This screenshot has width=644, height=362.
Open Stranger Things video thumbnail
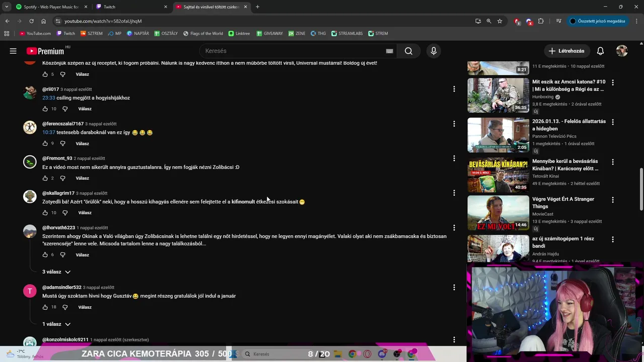498,213
